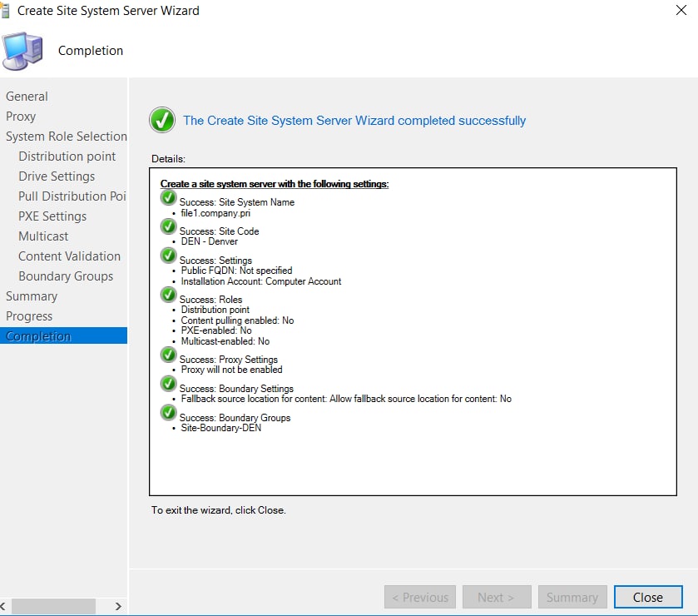Click checkmark icon beside Boundary Settings

(x=168, y=384)
